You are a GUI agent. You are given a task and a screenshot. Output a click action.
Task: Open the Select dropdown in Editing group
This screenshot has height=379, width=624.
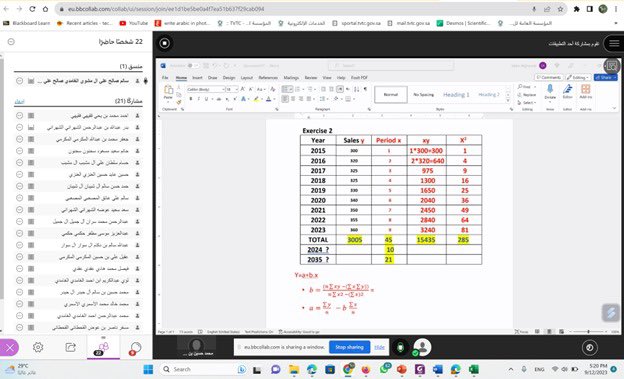point(527,103)
